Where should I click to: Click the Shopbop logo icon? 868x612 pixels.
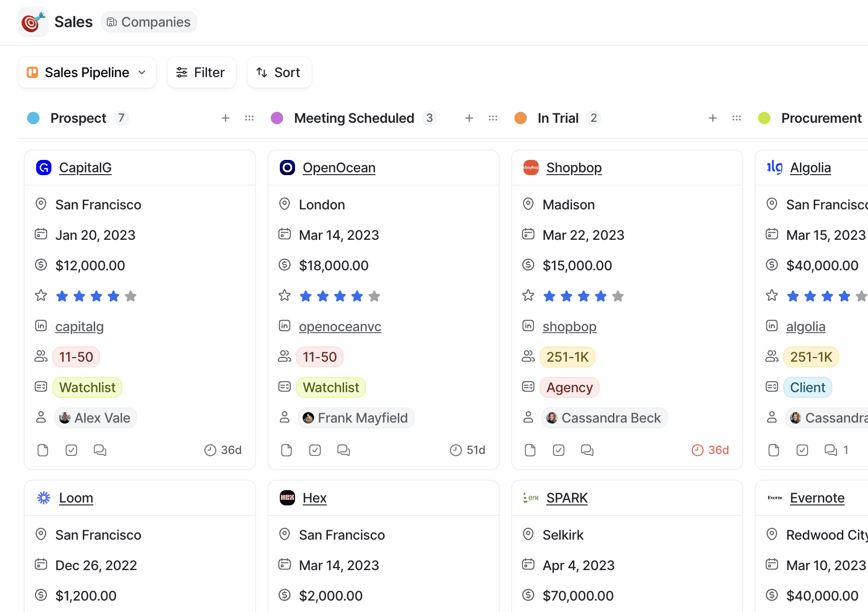pos(531,168)
